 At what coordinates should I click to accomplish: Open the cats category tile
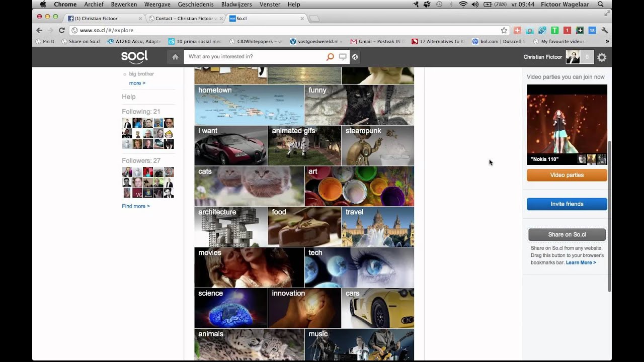(x=249, y=187)
